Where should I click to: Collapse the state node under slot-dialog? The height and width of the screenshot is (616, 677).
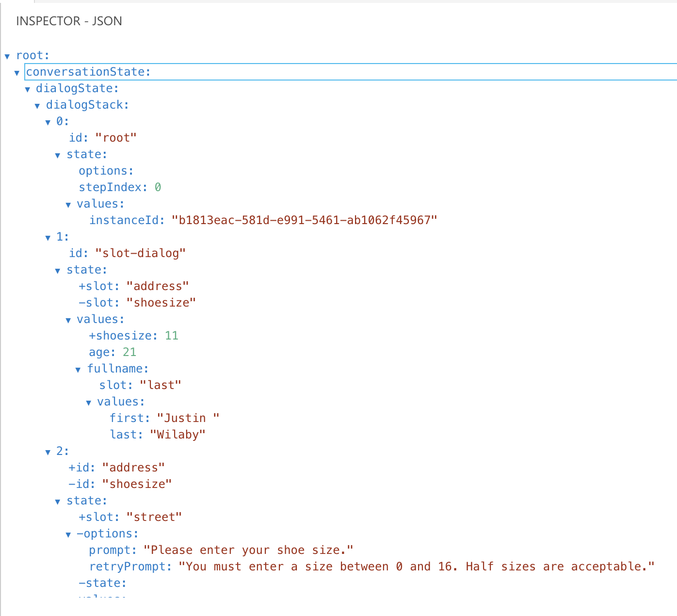click(58, 270)
